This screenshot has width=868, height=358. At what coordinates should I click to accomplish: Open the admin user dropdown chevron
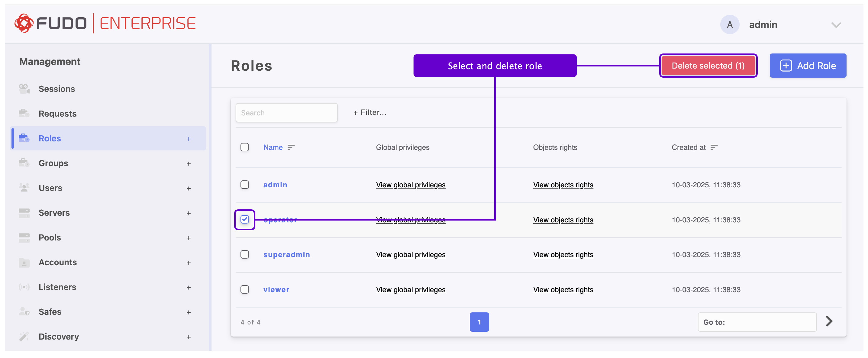(x=836, y=25)
